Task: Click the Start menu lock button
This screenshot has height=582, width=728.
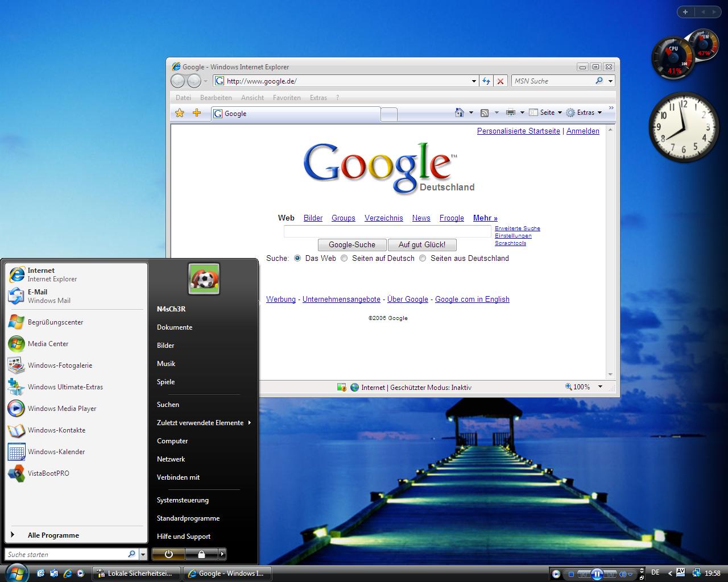Action: tap(201, 554)
